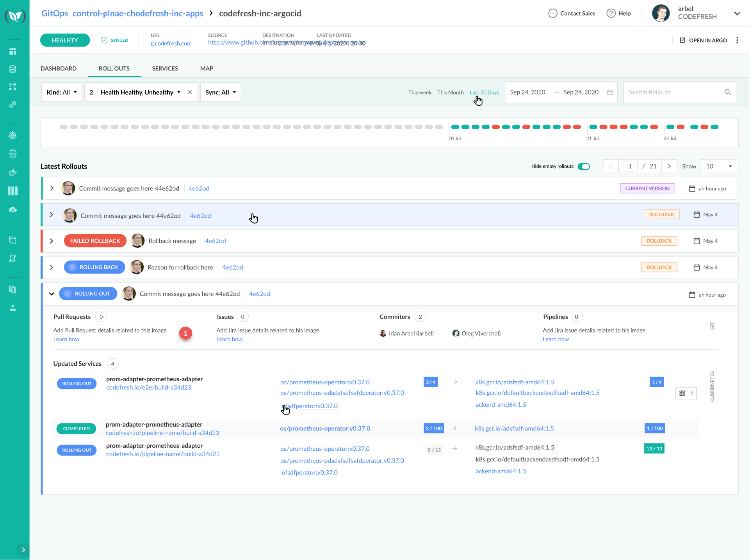Screen dimensions: 750x560
Task: Open the Health Healthy, Unhealthy dropdown
Action: click(141, 92)
